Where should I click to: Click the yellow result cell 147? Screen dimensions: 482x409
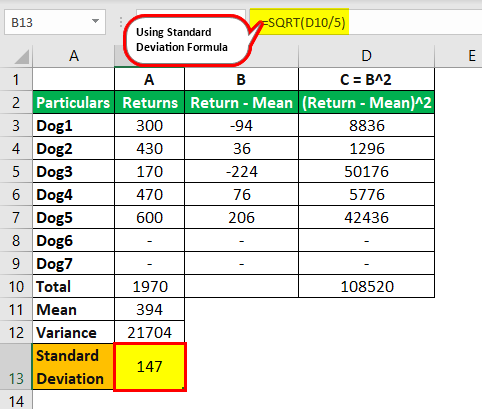[x=150, y=367]
